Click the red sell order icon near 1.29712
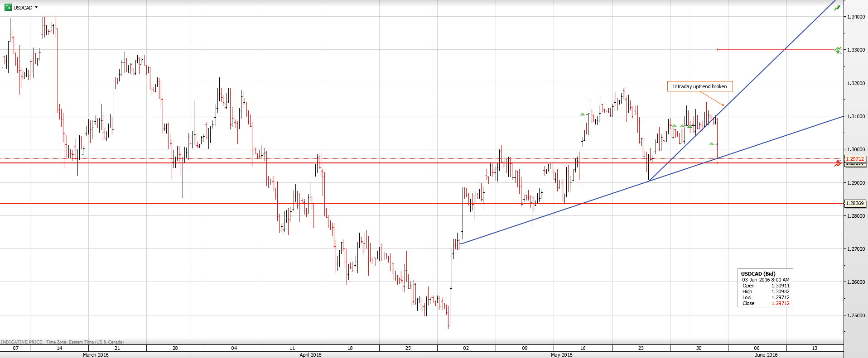 pos(838,163)
